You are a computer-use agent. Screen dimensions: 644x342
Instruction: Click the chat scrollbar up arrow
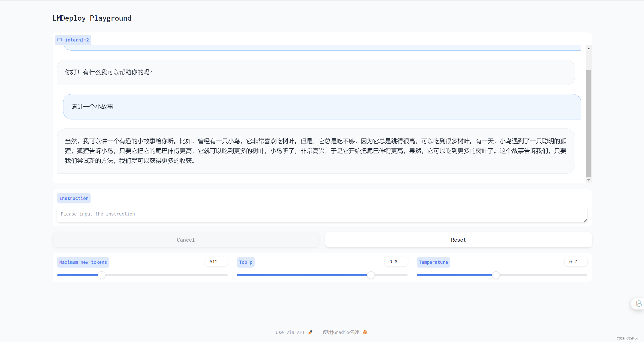pos(589,48)
